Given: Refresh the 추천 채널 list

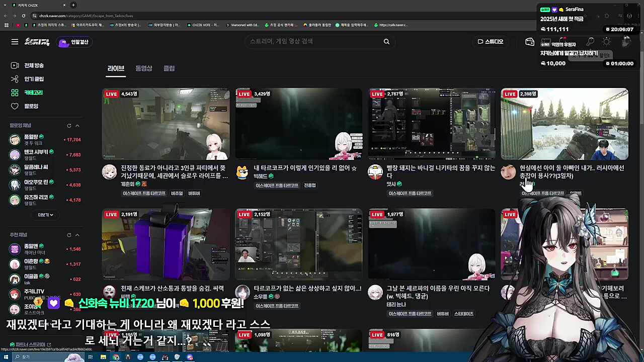Looking at the screenshot, I should tap(69, 235).
